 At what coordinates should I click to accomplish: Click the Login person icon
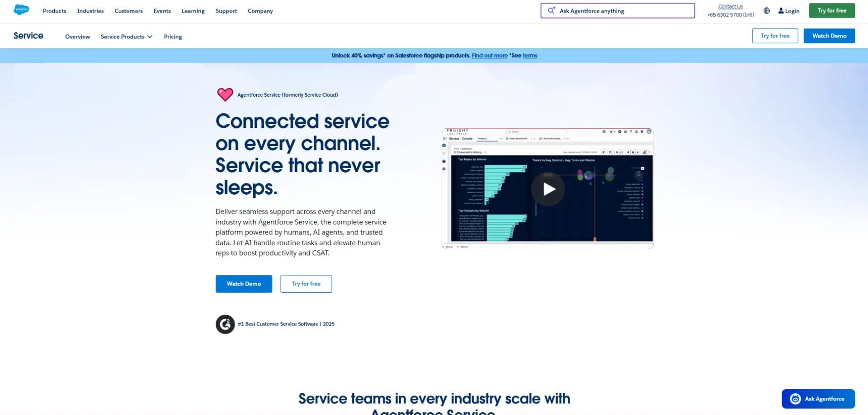coord(781,11)
